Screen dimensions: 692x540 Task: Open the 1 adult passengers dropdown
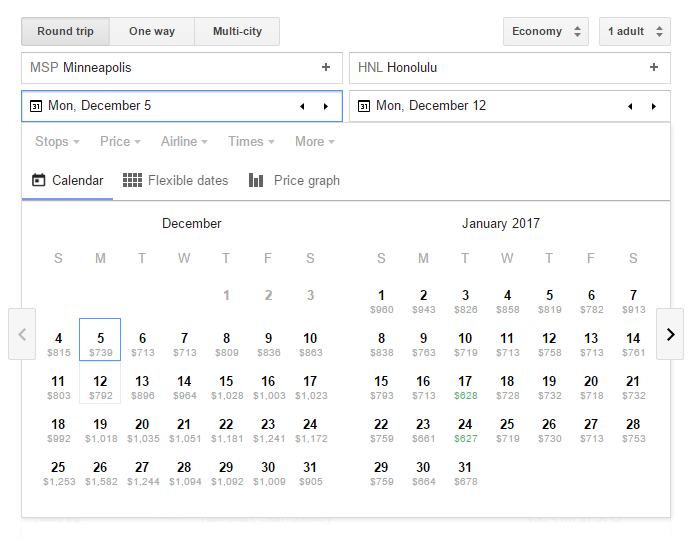[635, 31]
